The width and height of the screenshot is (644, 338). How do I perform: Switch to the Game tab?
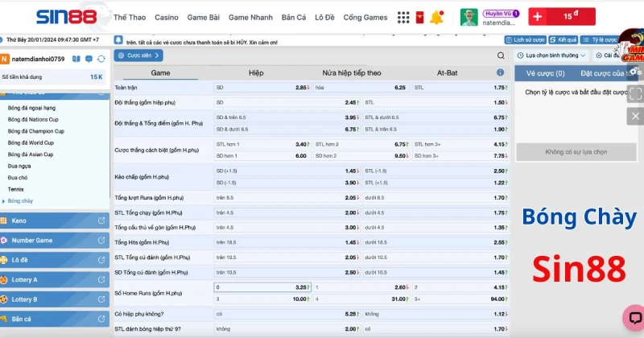coord(160,72)
